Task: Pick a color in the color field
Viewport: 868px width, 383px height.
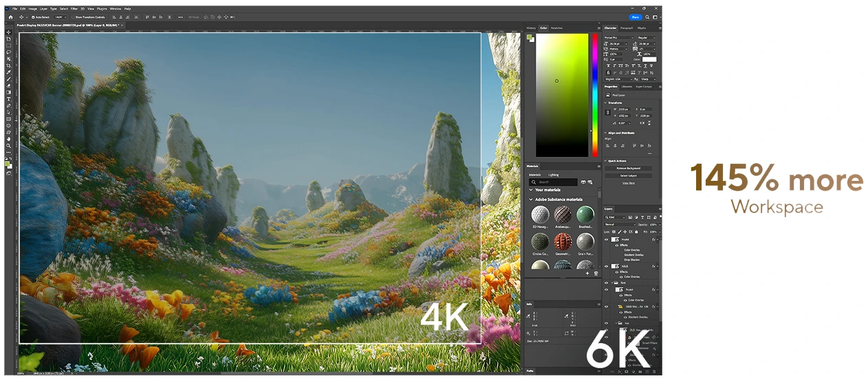Action: (563, 95)
